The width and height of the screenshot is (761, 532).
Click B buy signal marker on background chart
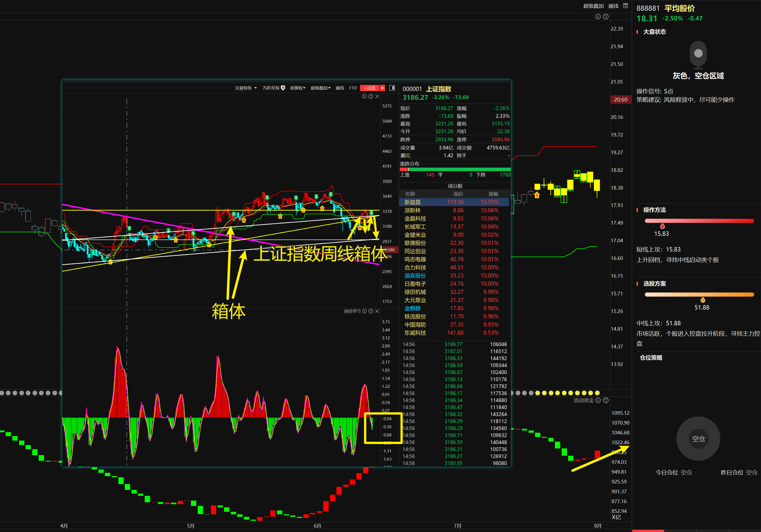pos(537,195)
